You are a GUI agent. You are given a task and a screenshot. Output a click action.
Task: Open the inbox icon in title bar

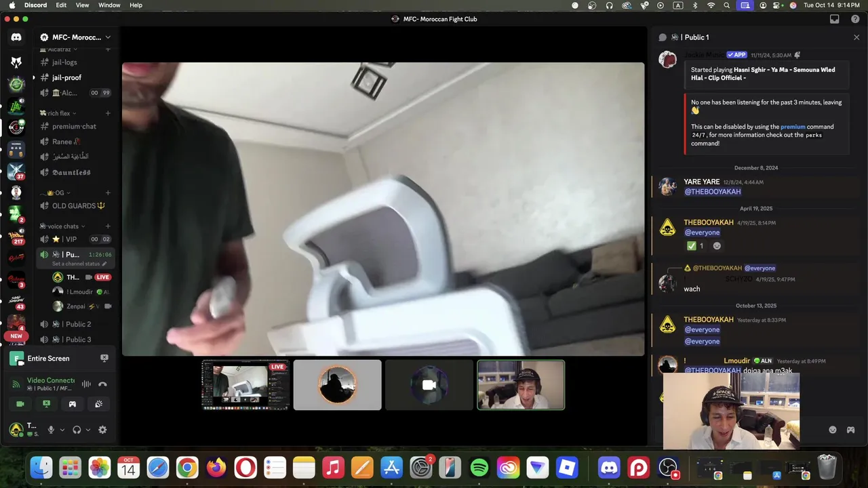click(x=835, y=19)
